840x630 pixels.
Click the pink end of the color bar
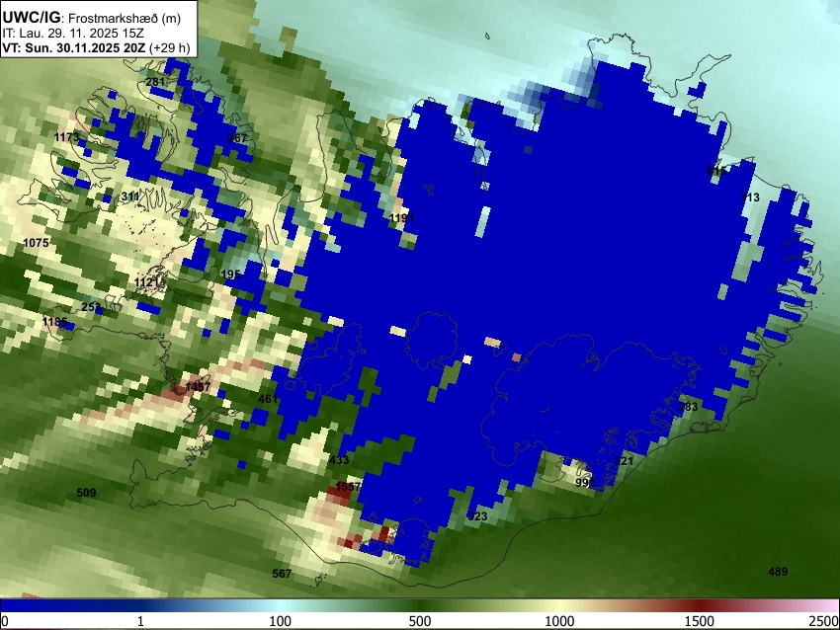[x=830, y=605]
